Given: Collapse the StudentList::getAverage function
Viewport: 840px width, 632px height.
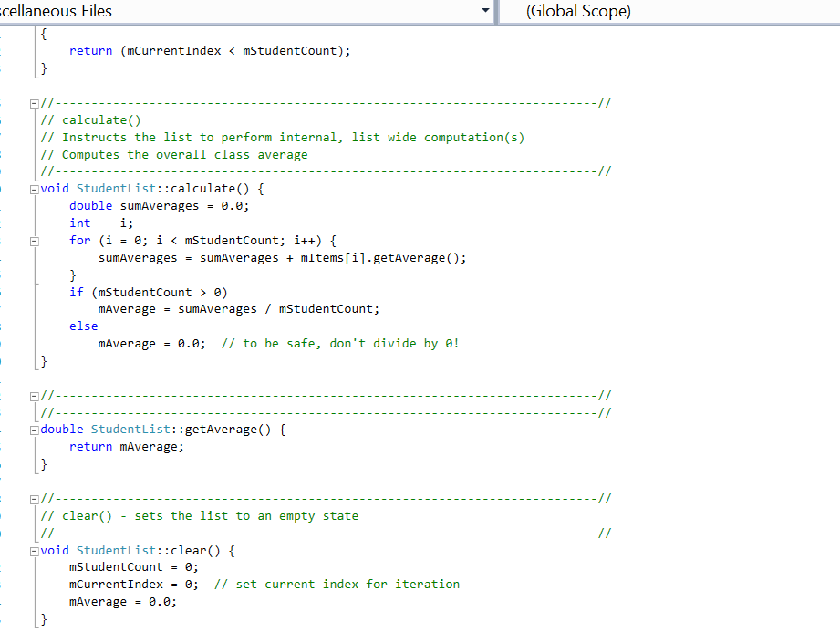Looking at the screenshot, I should 35,430.
